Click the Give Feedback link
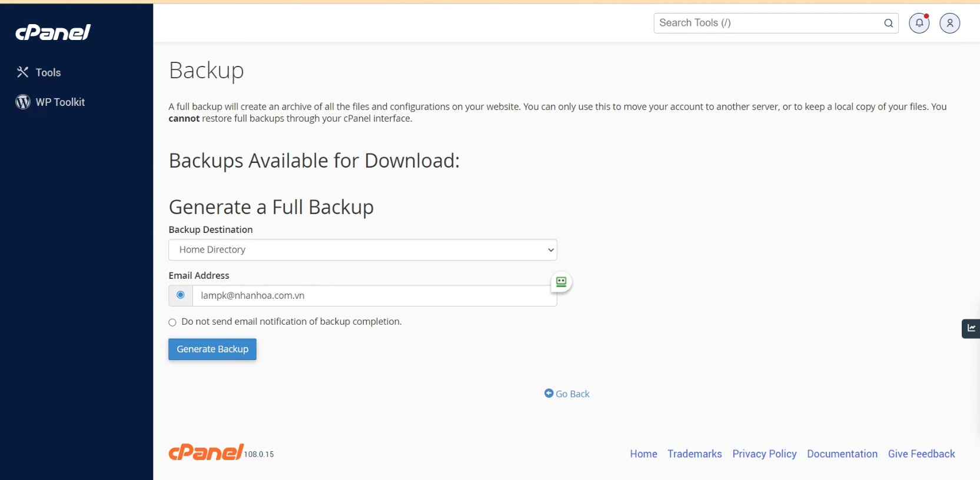The width and height of the screenshot is (980, 480). click(921, 454)
